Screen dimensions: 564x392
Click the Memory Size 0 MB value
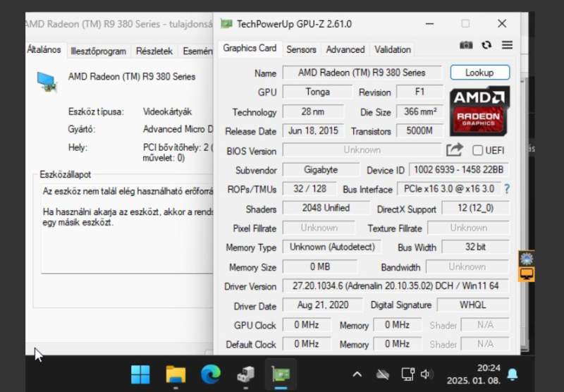[320, 267]
